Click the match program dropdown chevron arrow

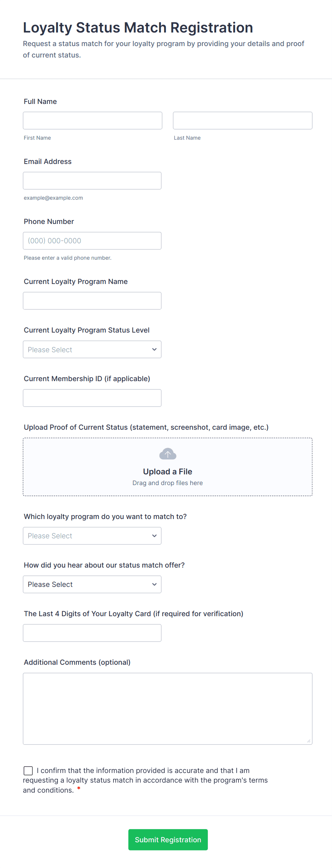(x=154, y=536)
